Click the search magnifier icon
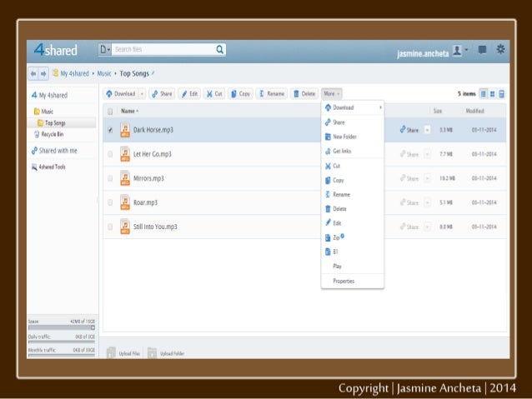This screenshot has width=532, height=399. point(220,49)
